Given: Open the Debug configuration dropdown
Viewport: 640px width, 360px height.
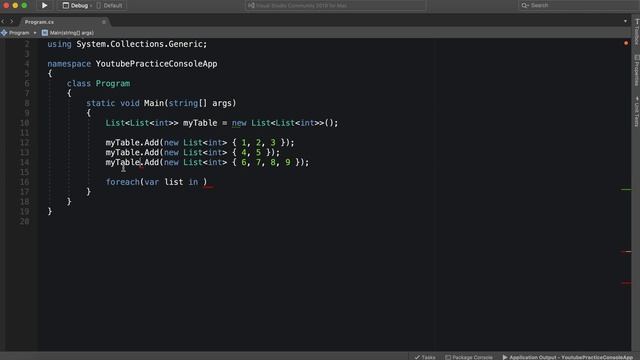Looking at the screenshot, I should tap(77, 5).
